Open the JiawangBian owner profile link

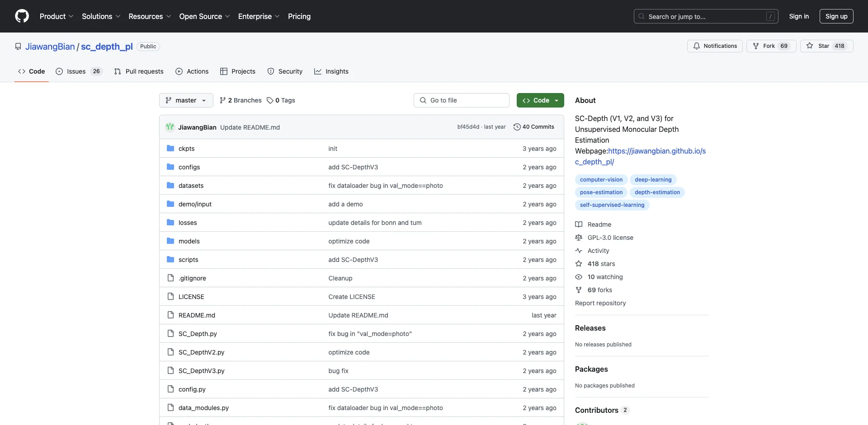click(50, 47)
